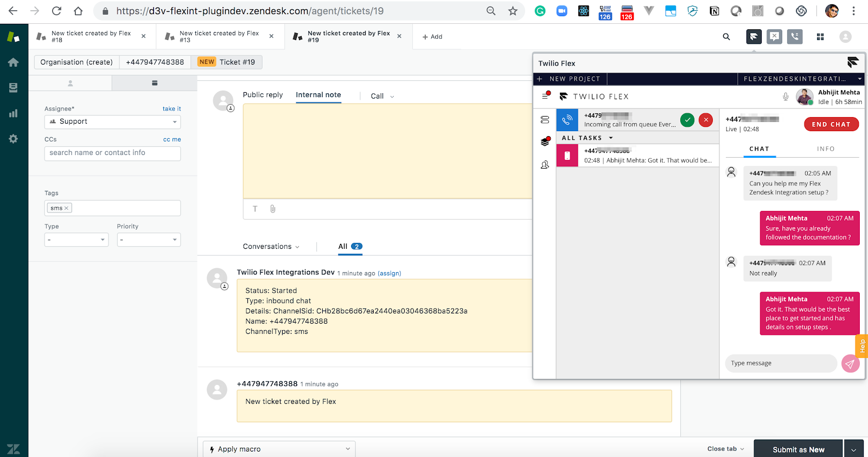Open the Flex INFO tab
The width and height of the screenshot is (868, 457).
tap(826, 149)
